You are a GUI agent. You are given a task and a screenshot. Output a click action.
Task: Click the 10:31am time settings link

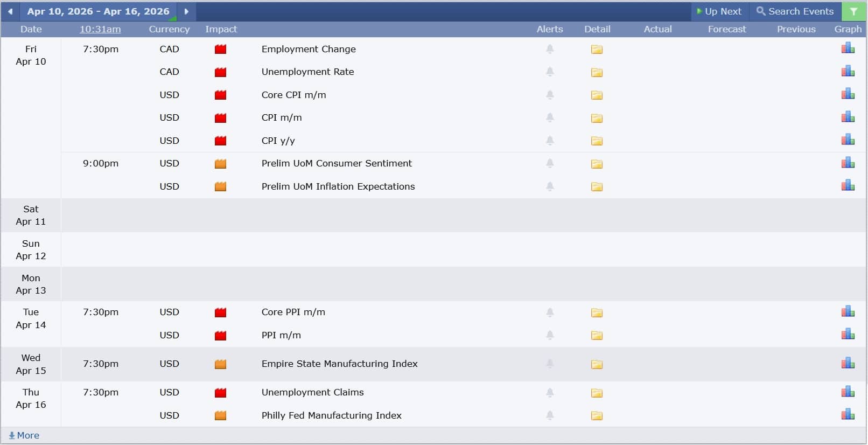(100, 29)
